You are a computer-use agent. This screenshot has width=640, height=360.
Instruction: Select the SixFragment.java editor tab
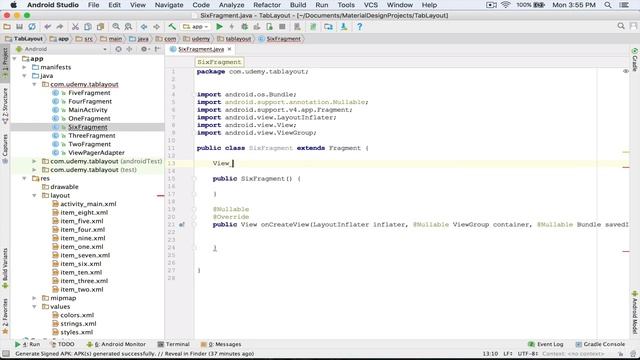(x=201, y=49)
